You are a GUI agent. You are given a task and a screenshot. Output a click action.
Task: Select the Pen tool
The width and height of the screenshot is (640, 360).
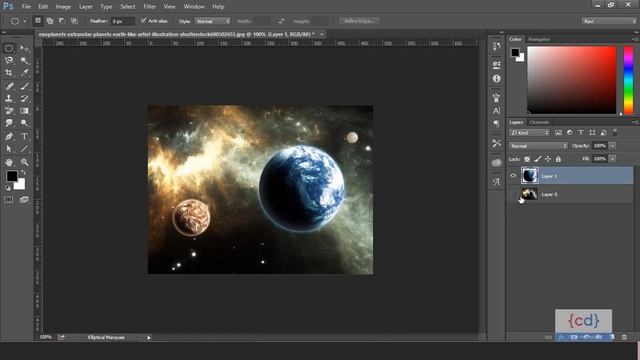[9, 136]
